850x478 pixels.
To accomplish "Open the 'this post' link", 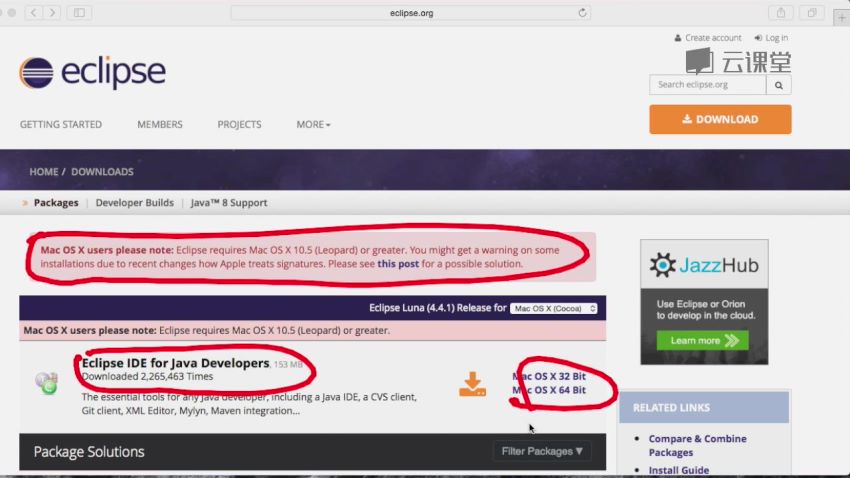I will [398, 264].
